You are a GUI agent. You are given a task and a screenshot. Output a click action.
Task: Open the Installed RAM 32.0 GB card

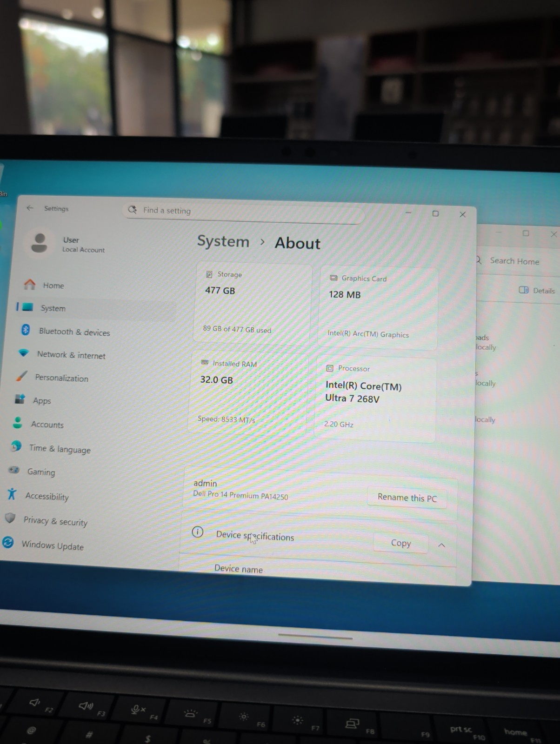click(x=247, y=393)
